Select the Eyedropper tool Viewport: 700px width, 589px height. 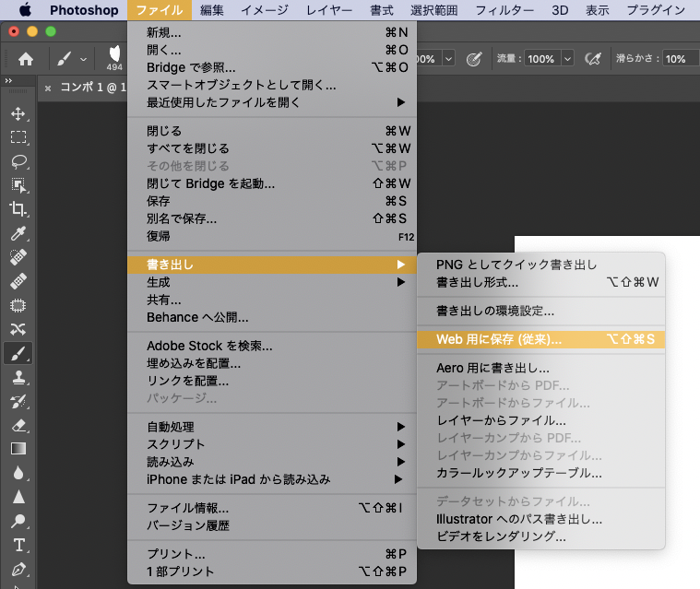tap(18, 233)
